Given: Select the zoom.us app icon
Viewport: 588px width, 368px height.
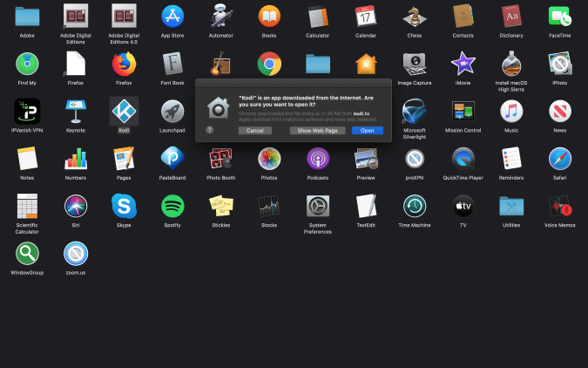Looking at the screenshot, I should 76,253.
